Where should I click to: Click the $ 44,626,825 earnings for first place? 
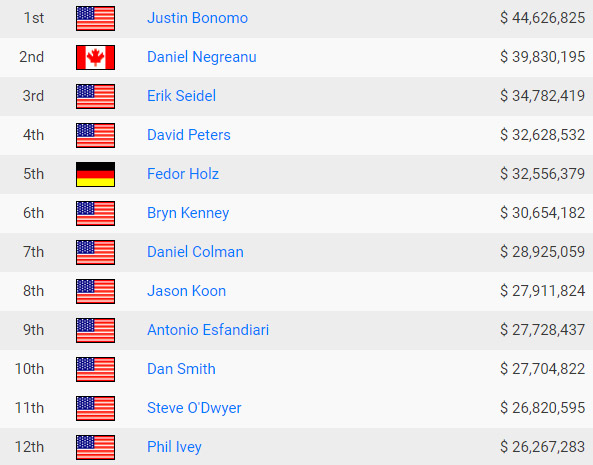(542, 18)
